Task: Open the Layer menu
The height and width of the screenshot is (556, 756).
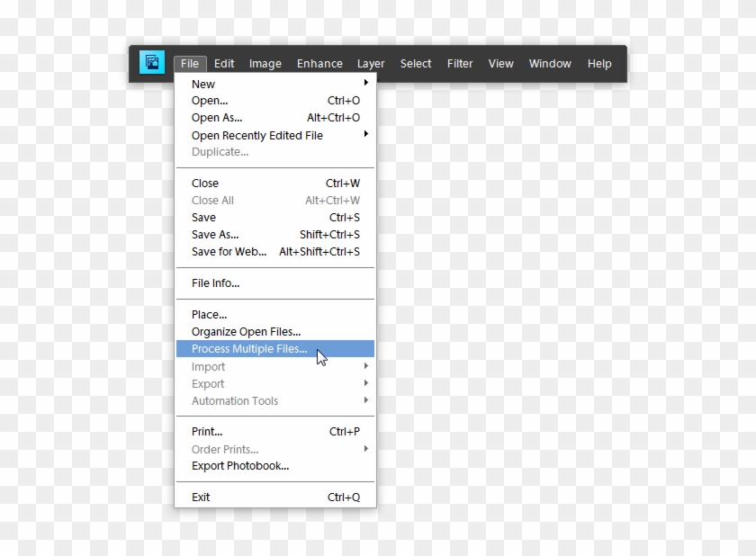Action: [x=370, y=63]
